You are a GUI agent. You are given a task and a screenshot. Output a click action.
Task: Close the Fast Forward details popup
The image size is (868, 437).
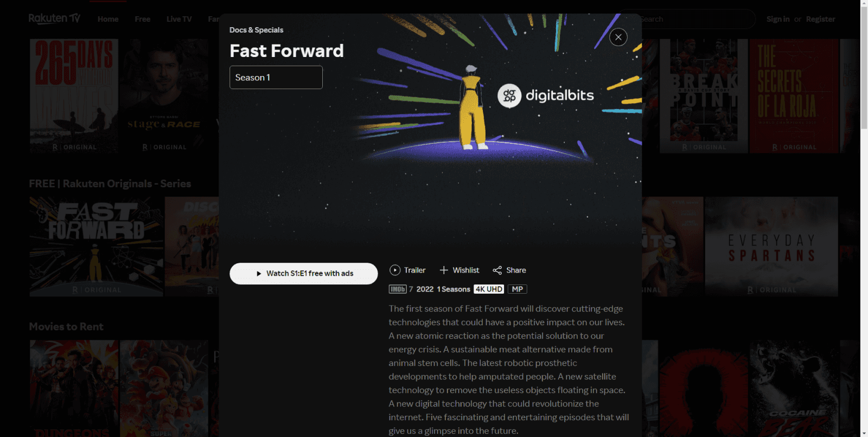[x=618, y=37]
